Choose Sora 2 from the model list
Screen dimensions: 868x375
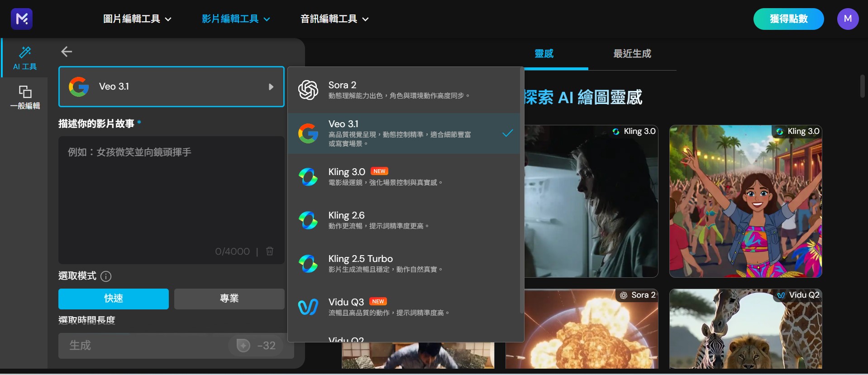point(404,90)
